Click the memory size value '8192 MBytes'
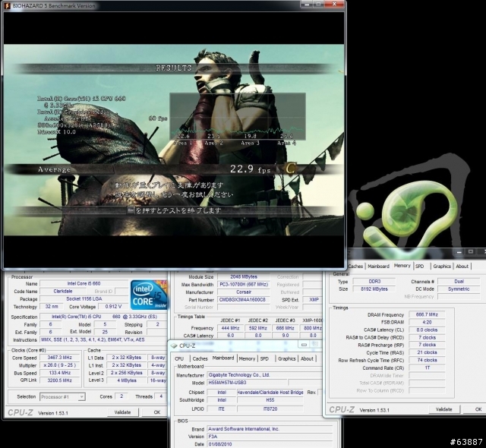 pyautogui.click(x=374, y=289)
